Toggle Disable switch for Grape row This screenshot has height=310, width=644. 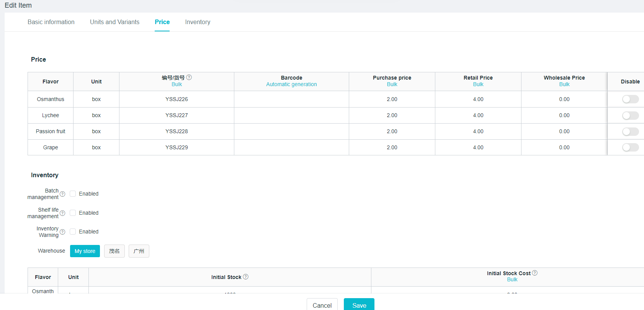point(630,147)
